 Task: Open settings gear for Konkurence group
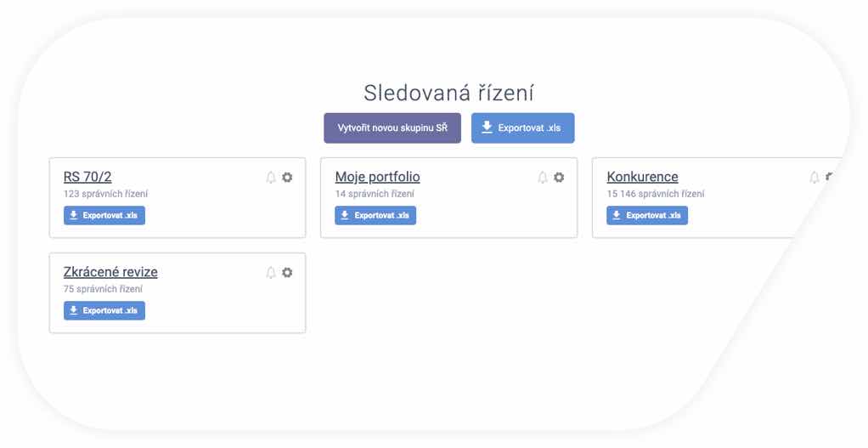(830, 177)
